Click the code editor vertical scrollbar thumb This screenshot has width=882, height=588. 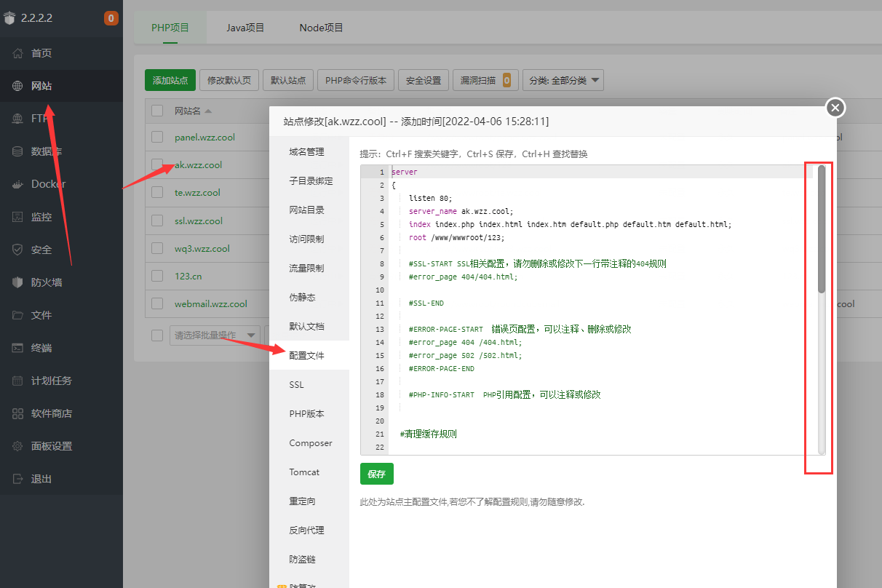tap(822, 229)
